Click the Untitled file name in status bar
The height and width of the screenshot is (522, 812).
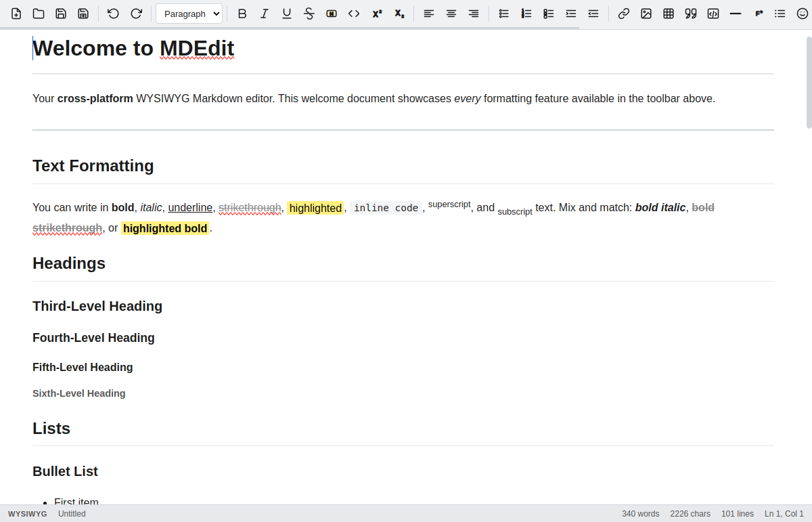click(72, 514)
